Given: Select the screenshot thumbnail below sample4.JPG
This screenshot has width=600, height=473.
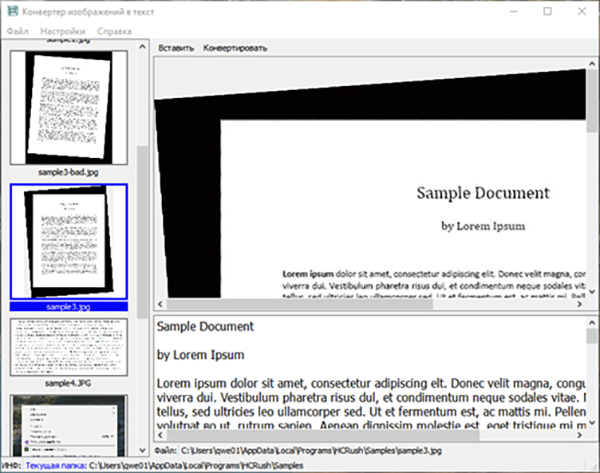Looking at the screenshot, I should [69, 425].
